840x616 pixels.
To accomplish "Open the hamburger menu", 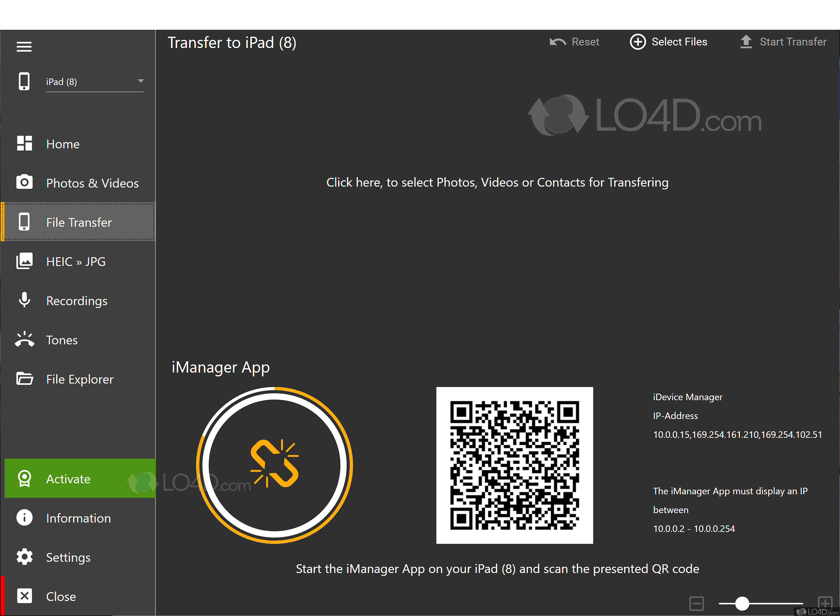I will pos(24,46).
